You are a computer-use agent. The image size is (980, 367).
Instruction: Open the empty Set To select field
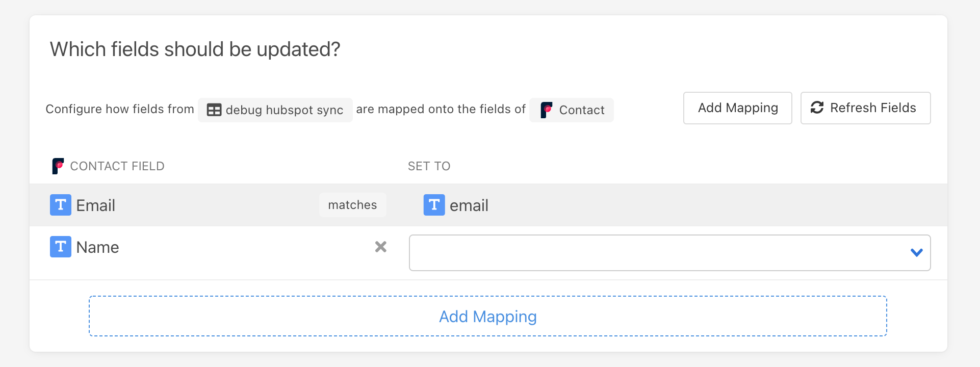658,253
